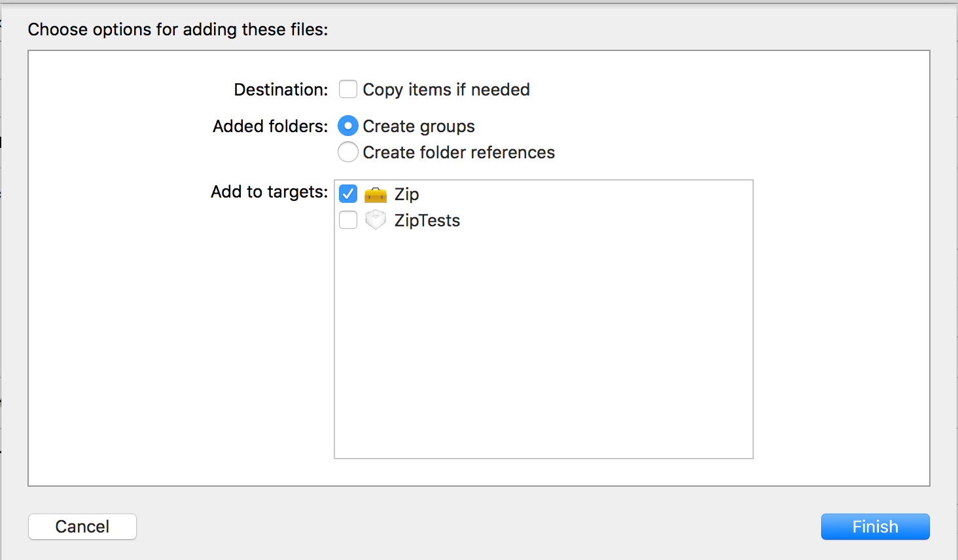Screen dimensions: 958x560
Task: Uncheck the Zip target checkbox
Action: (348, 194)
